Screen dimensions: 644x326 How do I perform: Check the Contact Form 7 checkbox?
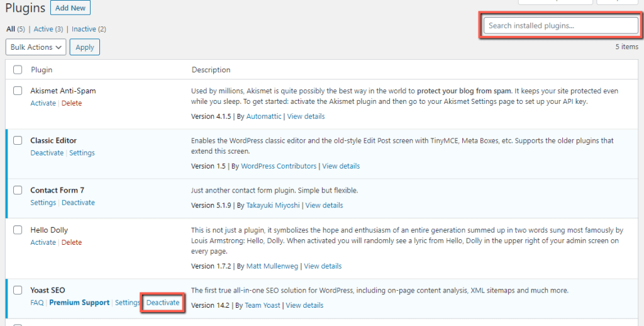pos(18,190)
